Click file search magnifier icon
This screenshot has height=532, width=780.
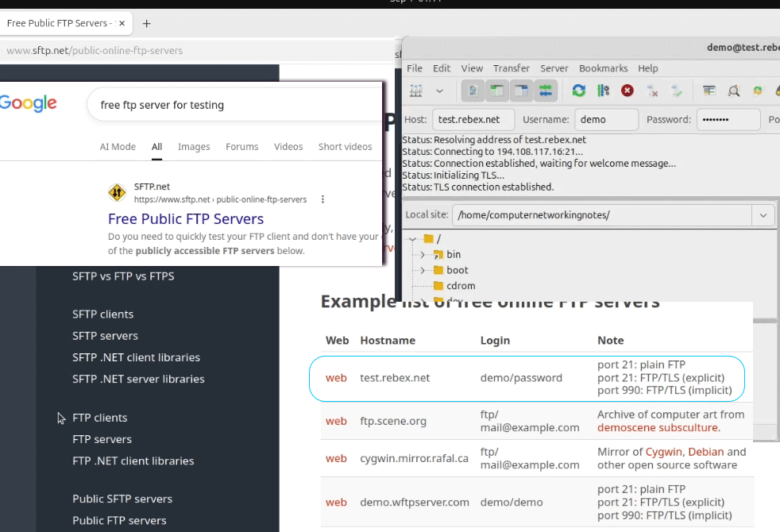coord(733,91)
